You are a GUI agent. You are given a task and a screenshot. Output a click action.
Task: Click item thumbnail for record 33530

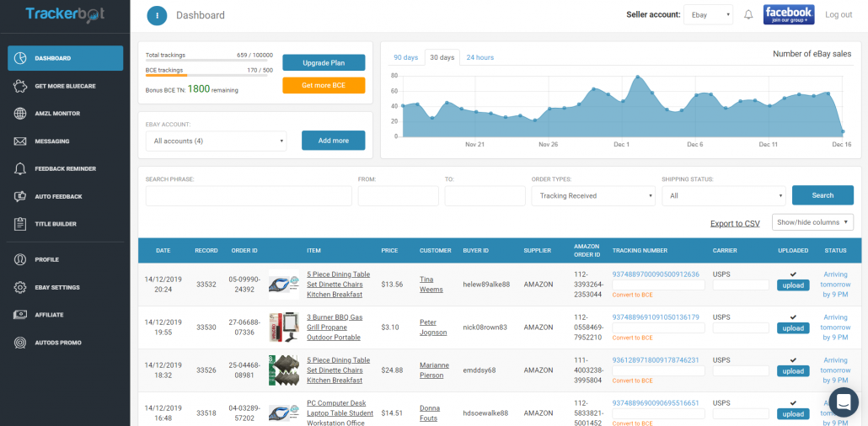click(283, 327)
